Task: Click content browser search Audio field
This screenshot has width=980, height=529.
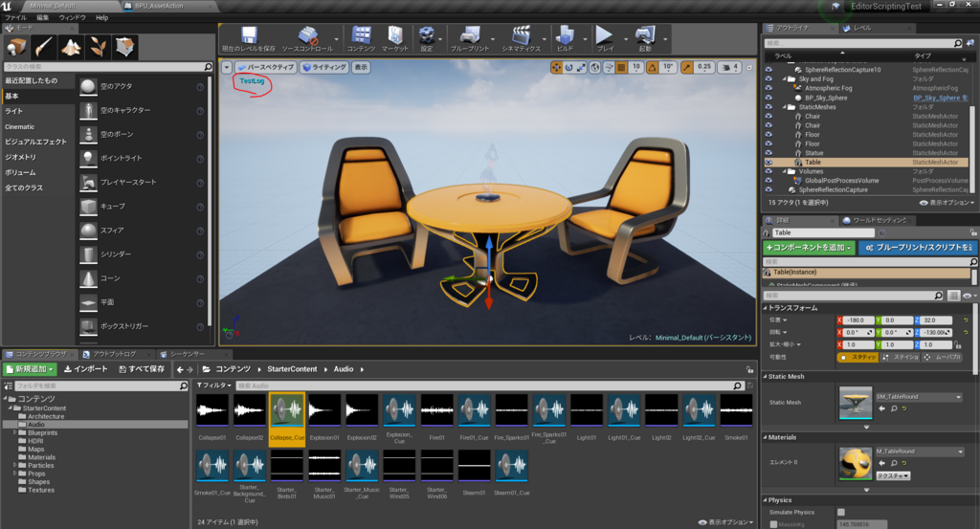Action: [489, 386]
